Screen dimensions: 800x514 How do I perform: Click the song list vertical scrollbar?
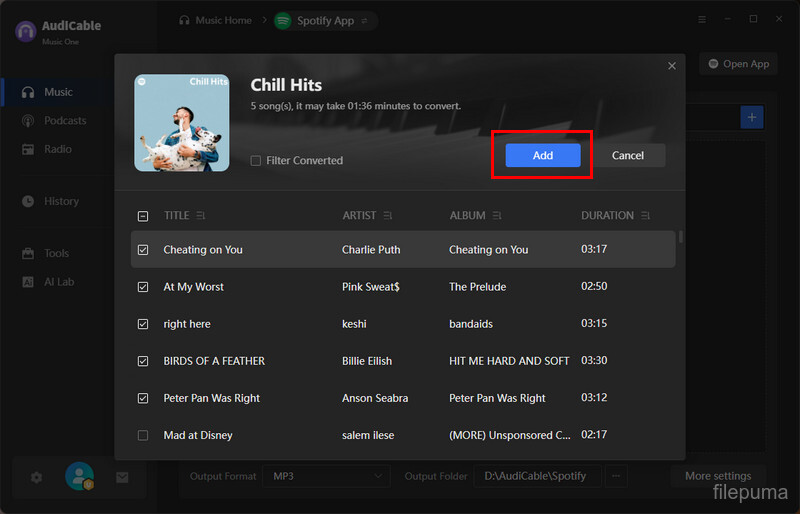tap(681, 238)
